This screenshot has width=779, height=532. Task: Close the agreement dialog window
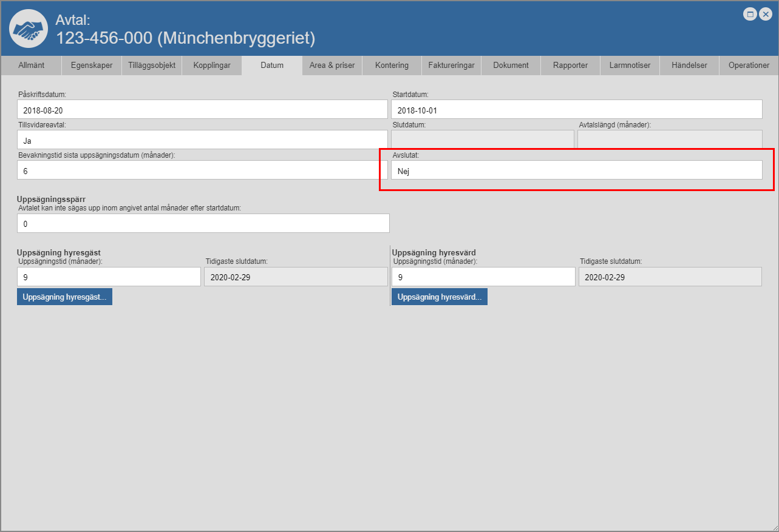[x=765, y=15]
